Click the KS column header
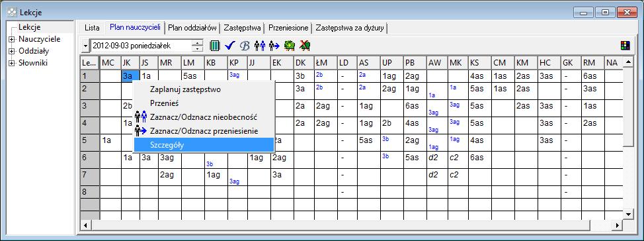This screenshot has width=644, height=241. click(x=480, y=63)
